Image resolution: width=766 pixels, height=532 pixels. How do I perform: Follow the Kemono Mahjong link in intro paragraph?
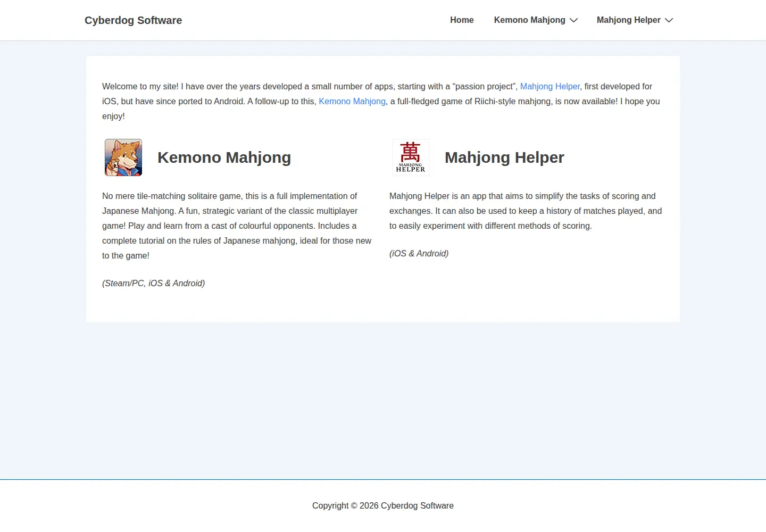tap(352, 101)
